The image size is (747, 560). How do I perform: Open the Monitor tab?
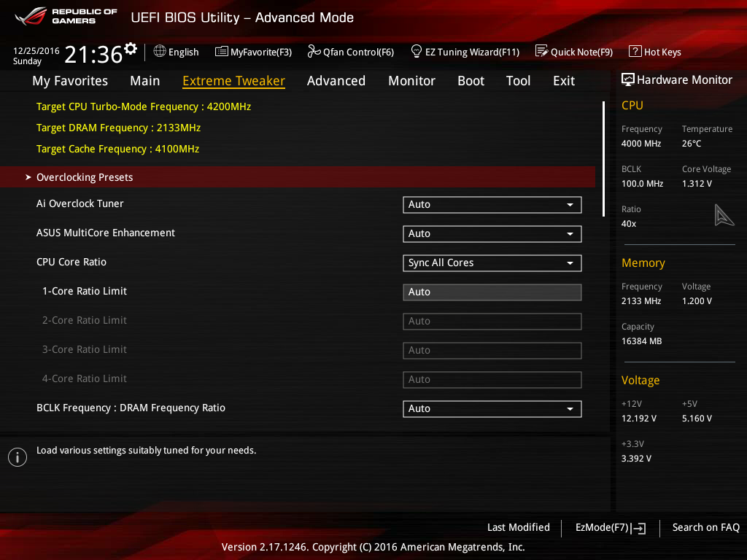(x=411, y=81)
